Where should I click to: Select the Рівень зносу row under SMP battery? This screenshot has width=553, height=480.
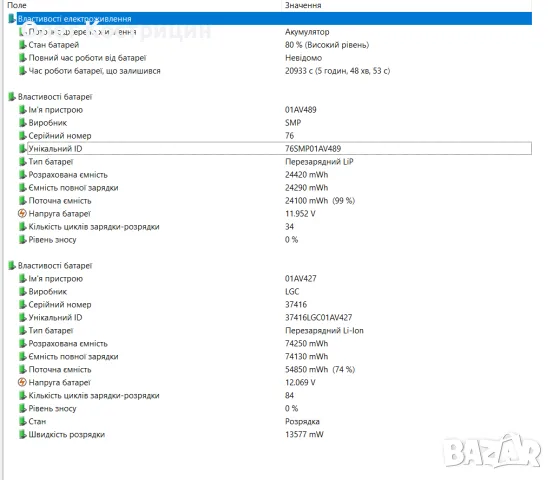pyautogui.click(x=279, y=239)
